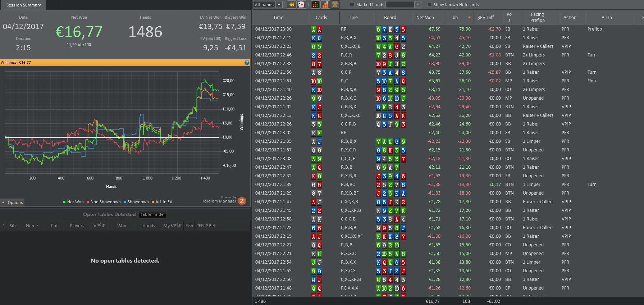The image size is (644, 305).
Task: Click the C,XC,XC,XF line cell
Action: (x=352, y=236)
